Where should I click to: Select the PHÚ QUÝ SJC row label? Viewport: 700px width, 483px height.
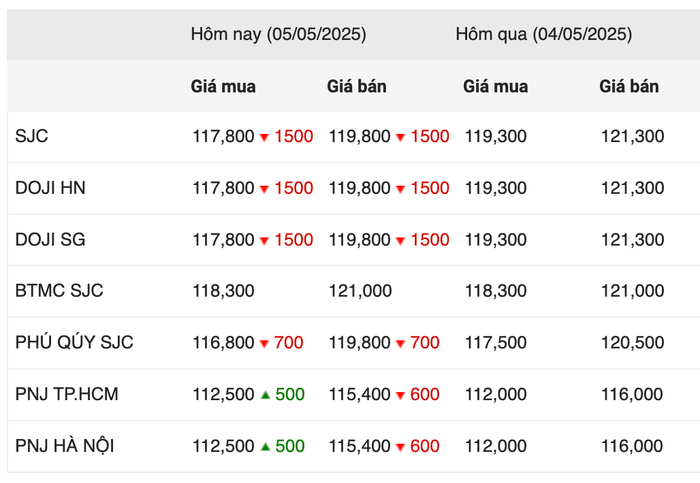(74, 342)
